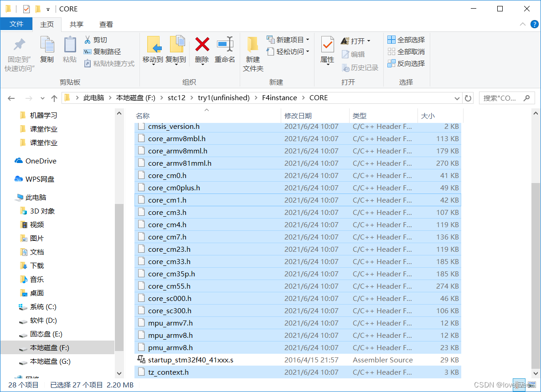Viewport: 541px width, 392px height.
Task: Click Invert Selection (反向选择)
Action: (x=406, y=63)
